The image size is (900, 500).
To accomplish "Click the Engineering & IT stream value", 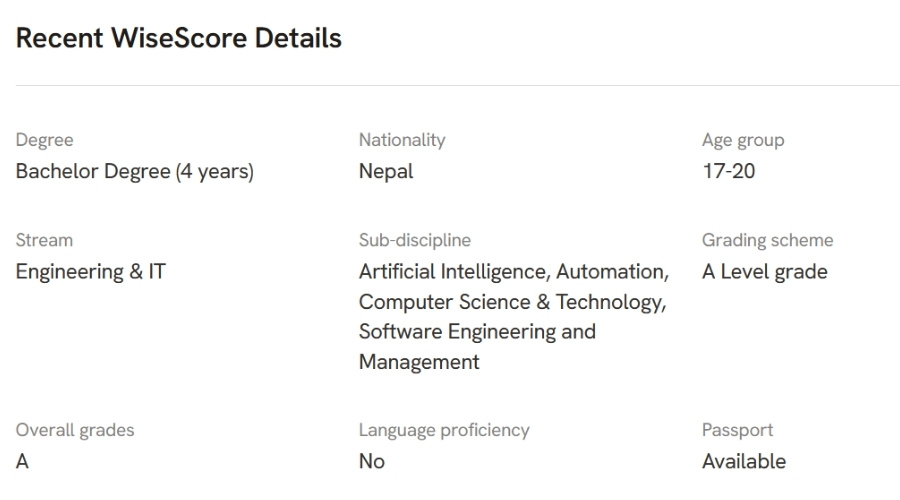I will click(x=90, y=271).
